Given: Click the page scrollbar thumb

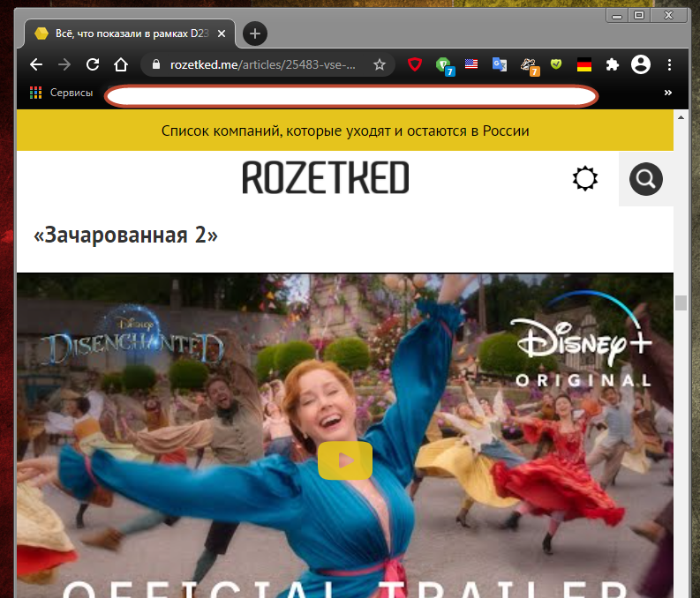Looking at the screenshot, I should pyautogui.click(x=681, y=303).
